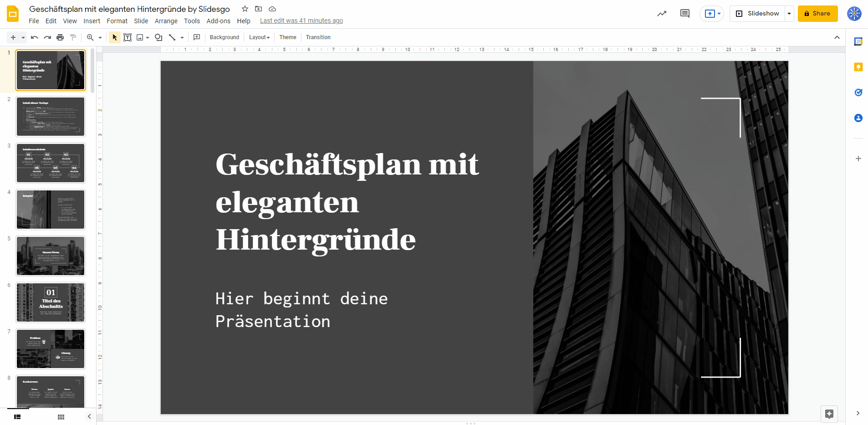This screenshot has width=868, height=425.
Task: Select slide 5 thumbnail showing Unsere Firma
Action: tap(50, 256)
